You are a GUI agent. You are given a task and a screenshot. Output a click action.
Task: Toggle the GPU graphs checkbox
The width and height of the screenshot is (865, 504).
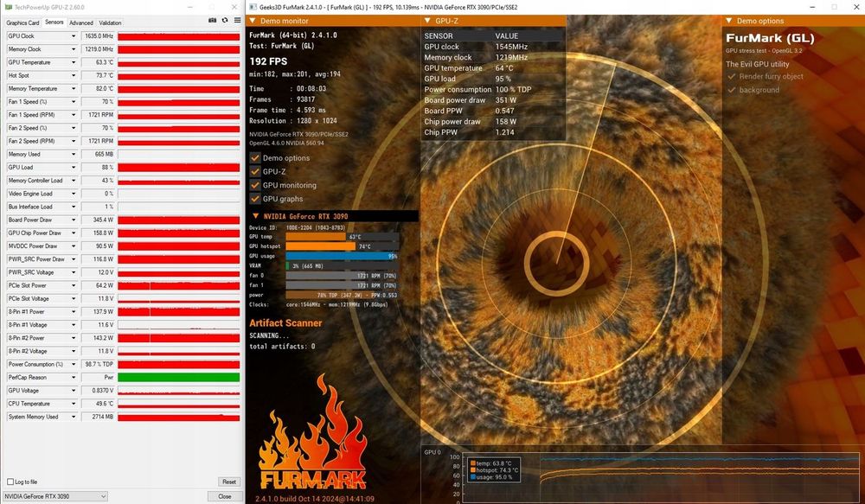click(255, 199)
